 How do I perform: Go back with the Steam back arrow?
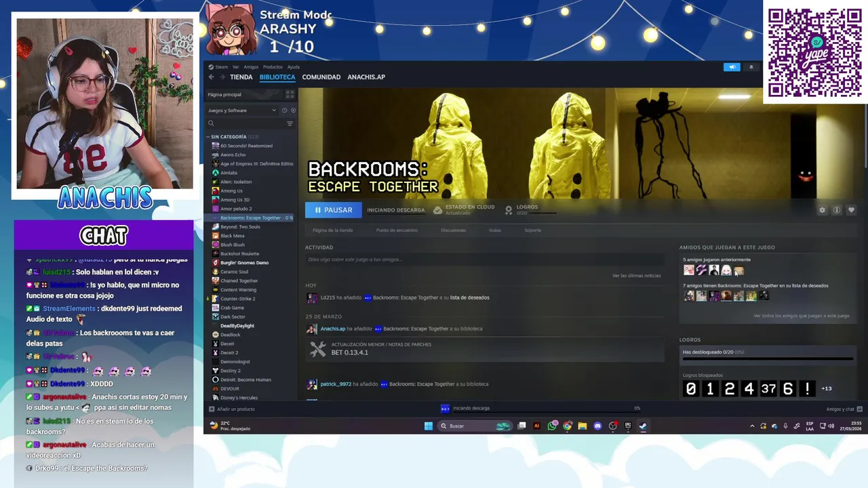pyautogui.click(x=212, y=77)
